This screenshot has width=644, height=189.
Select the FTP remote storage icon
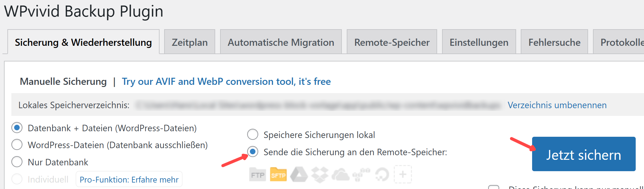click(257, 175)
